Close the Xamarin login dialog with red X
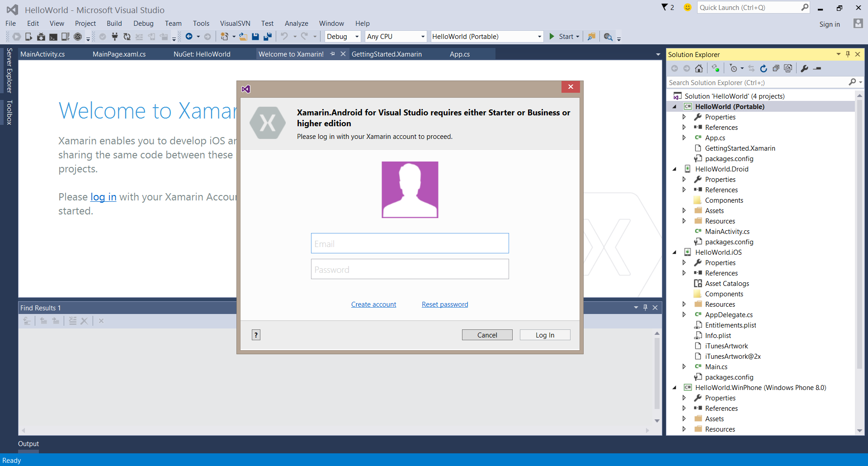Screen dimensions: 868x466 571,87
